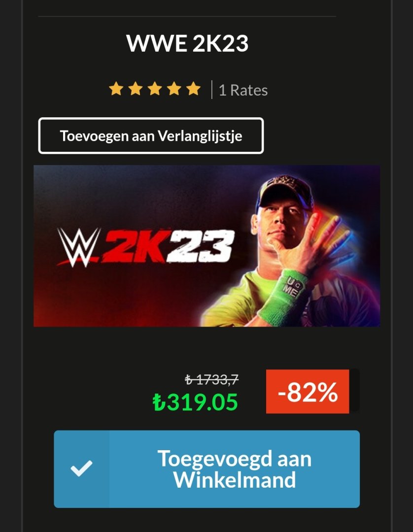413x532 pixels.
Task: Add game via Toevoegen aan Verlanglijstje
Action: pos(151,136)
